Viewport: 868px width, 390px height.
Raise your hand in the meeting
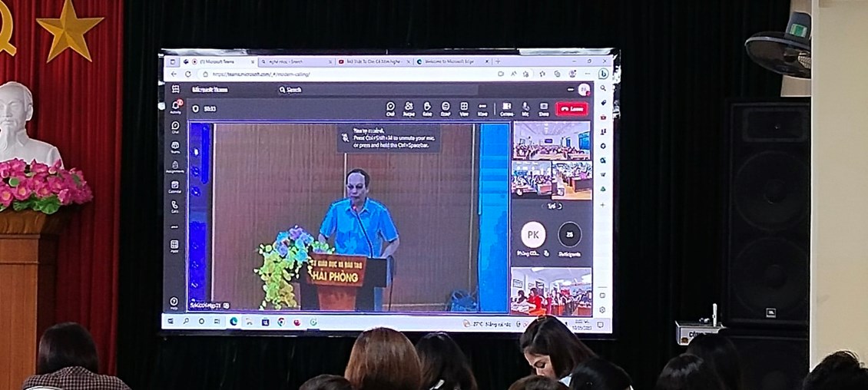click(x=427, y=108)
